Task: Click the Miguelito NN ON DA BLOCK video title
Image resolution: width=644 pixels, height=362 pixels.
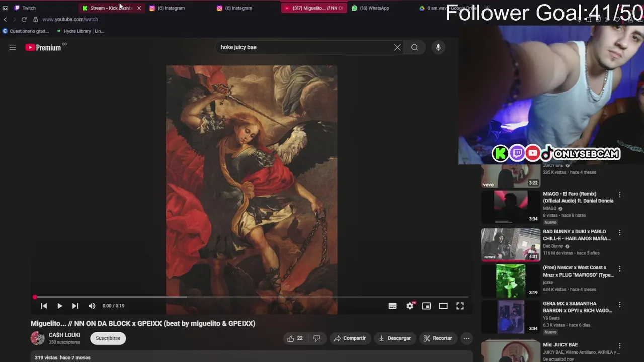Action: 143,323
